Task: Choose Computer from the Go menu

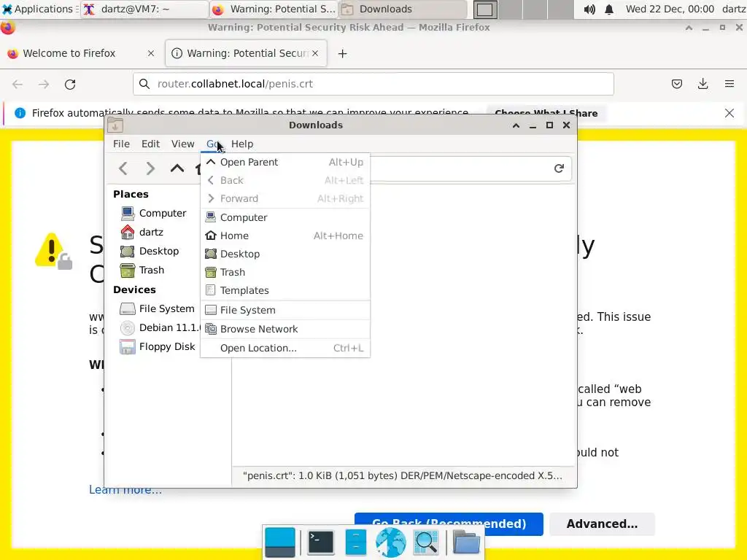Action: point(285,217)
